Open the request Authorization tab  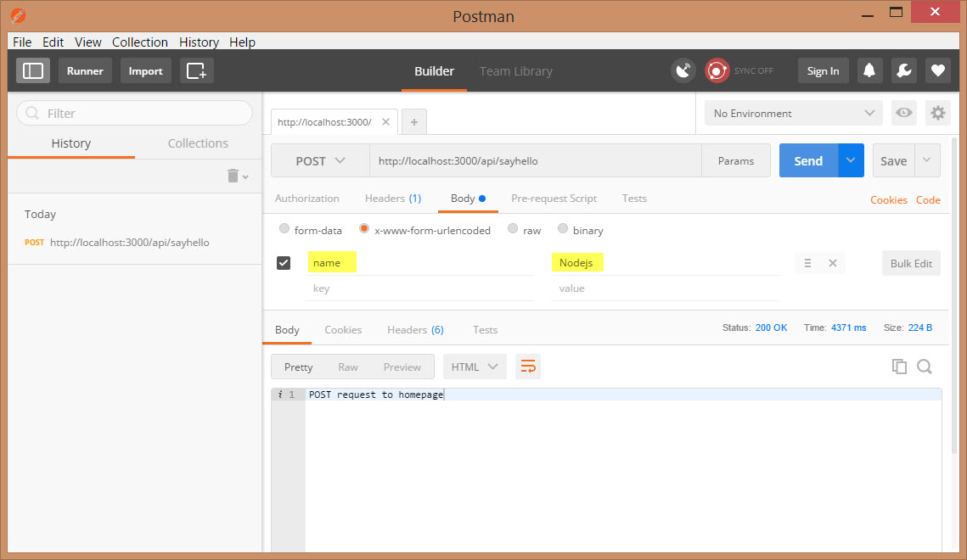[307, 199]
